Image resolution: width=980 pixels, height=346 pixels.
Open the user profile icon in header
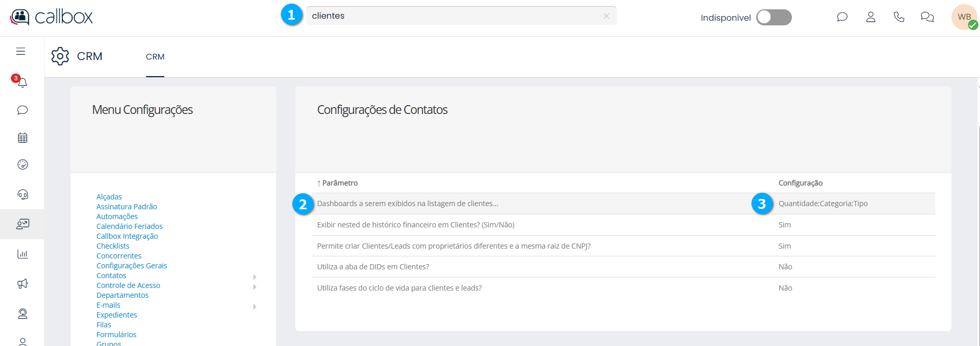click(x=871, y=17)
